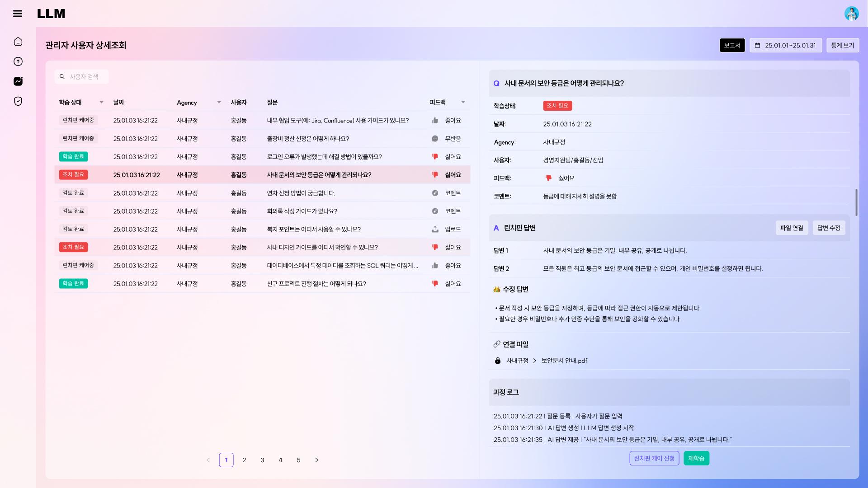This screenshot has width=868, height=488.
Task: Click the detail panel vertical scrollbar
Action: click(856, 202)
